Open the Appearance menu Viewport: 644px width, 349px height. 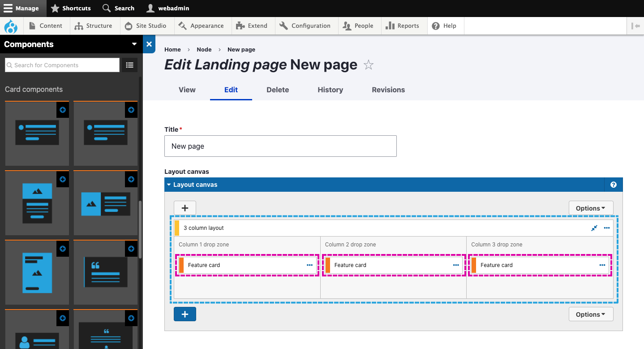[201, 26]
